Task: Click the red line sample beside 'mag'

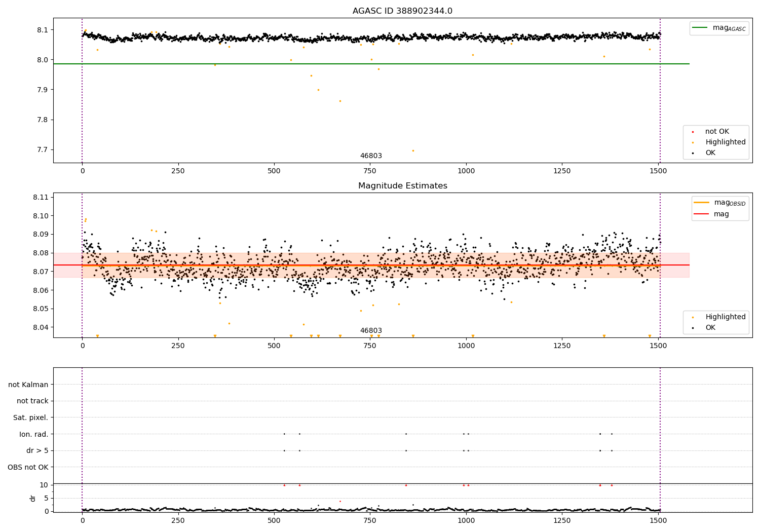Action: 701,214
